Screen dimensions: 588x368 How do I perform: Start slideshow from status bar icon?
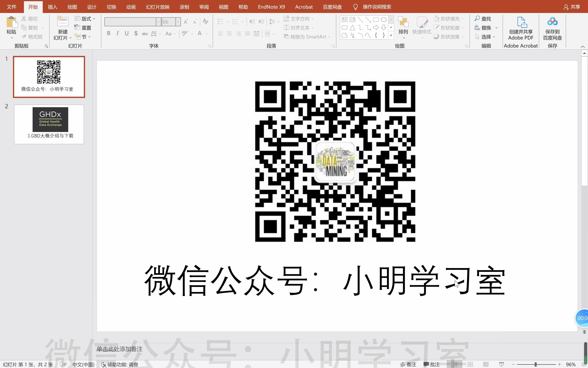(501, 364)
